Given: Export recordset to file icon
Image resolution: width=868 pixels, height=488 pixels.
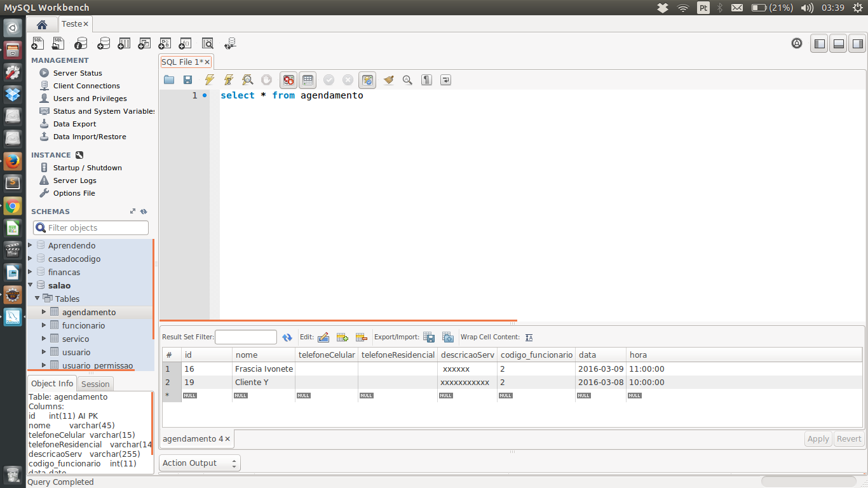Looking at the screenshot, I should [429, 337].
